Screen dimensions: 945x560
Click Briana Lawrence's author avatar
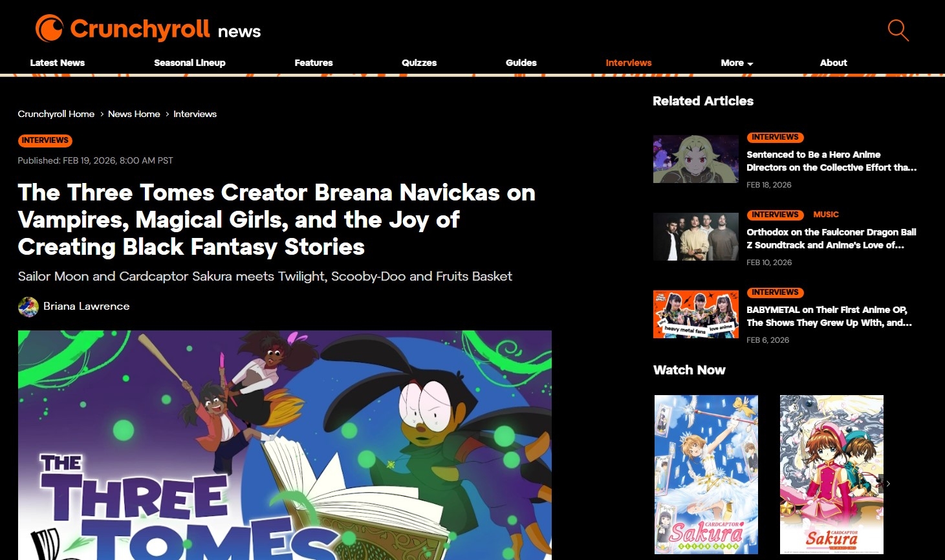tap(28, 307)
